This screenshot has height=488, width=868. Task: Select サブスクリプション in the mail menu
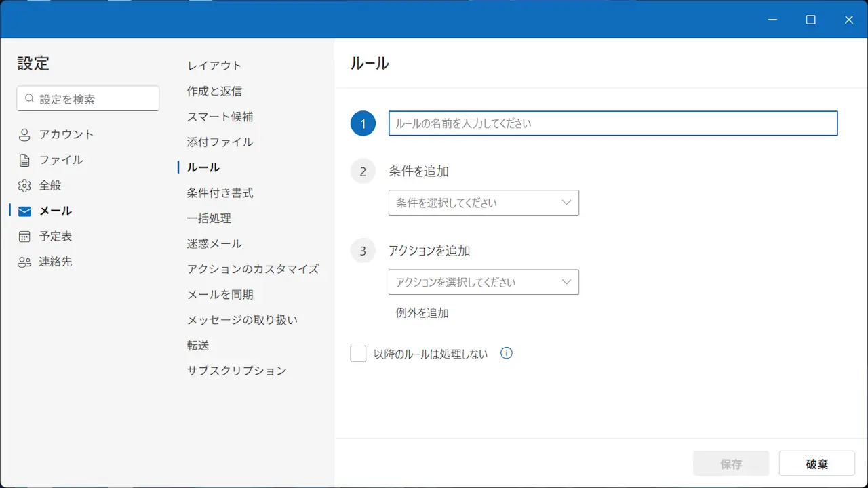237,371
